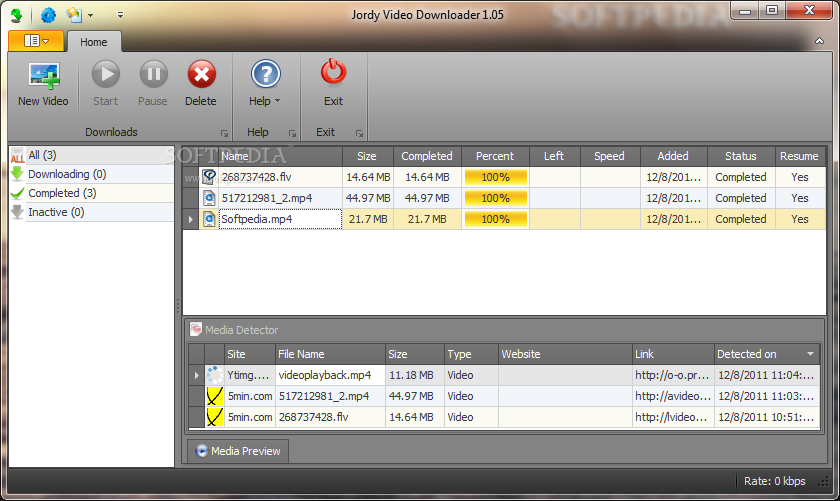840x501 pixels.
Task: Open dropdown arrow next to picture icon
Action: coord(91,16)
